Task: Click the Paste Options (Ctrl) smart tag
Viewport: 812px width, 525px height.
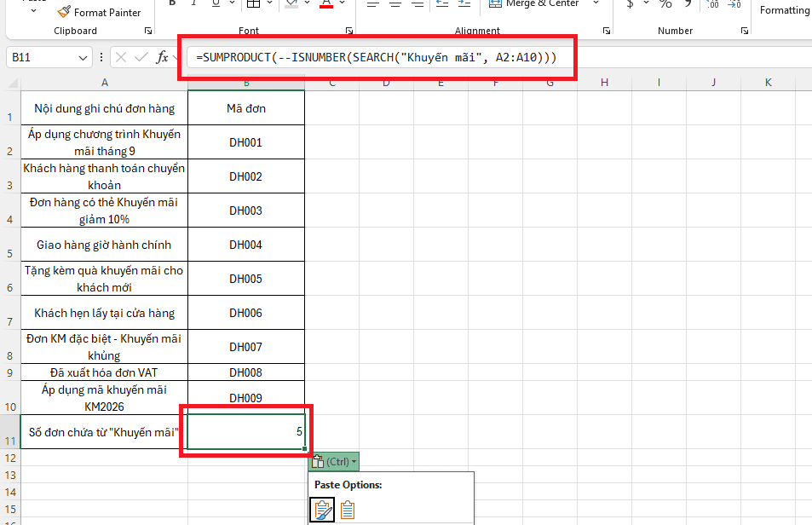Action: (333, 461)
